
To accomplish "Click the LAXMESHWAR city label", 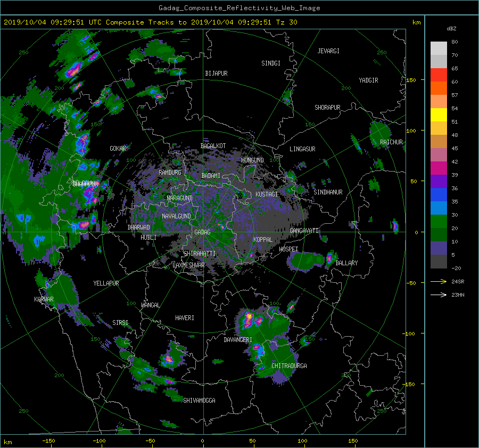I will click(189, 265).
